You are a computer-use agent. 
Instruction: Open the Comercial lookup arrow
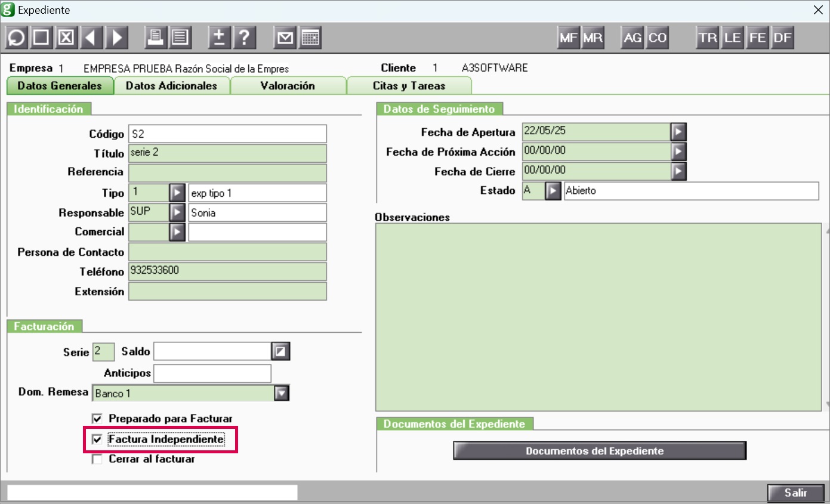[177, 232]
